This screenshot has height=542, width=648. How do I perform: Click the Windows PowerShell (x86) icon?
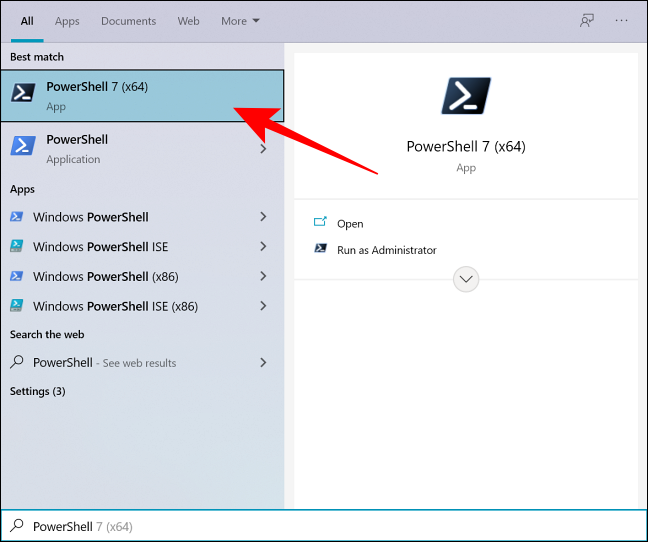(x=17, y=277)
